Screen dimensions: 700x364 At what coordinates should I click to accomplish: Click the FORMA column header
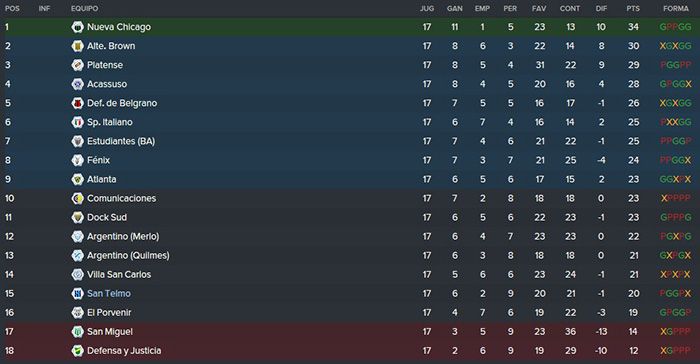(x=675, y=8)
